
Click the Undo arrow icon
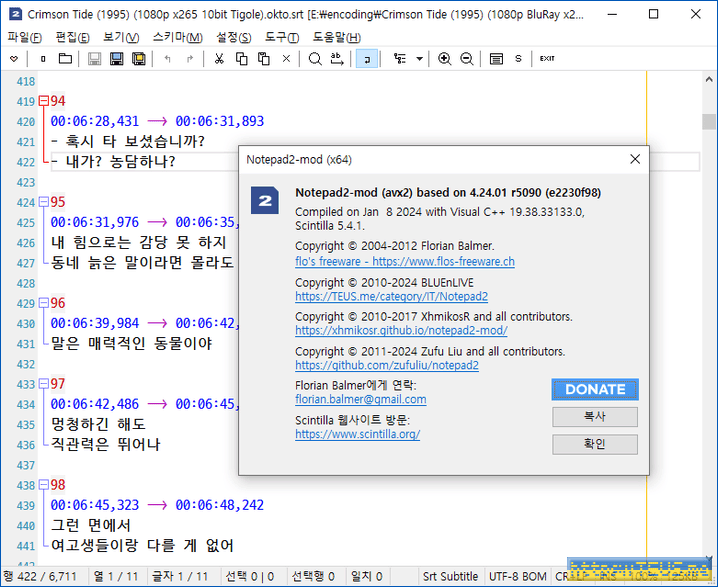pos(167,59)
